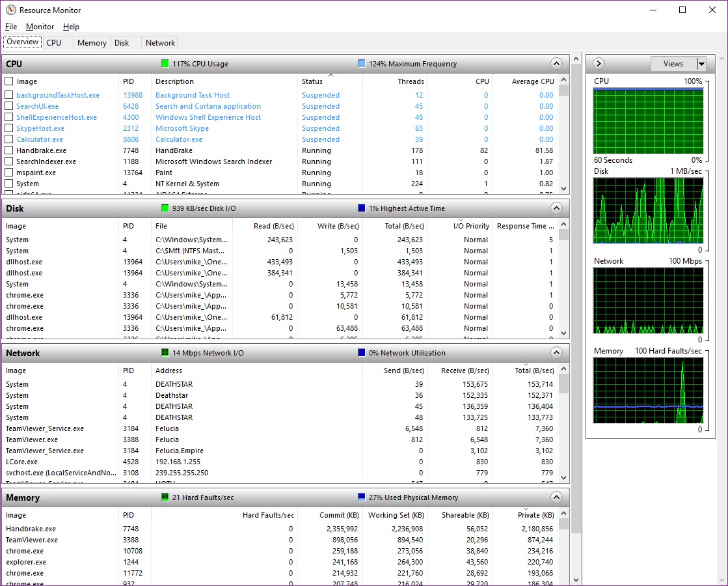Click the green Network I/O indicator square
The image size is (728, 586).
coord(165,353)
